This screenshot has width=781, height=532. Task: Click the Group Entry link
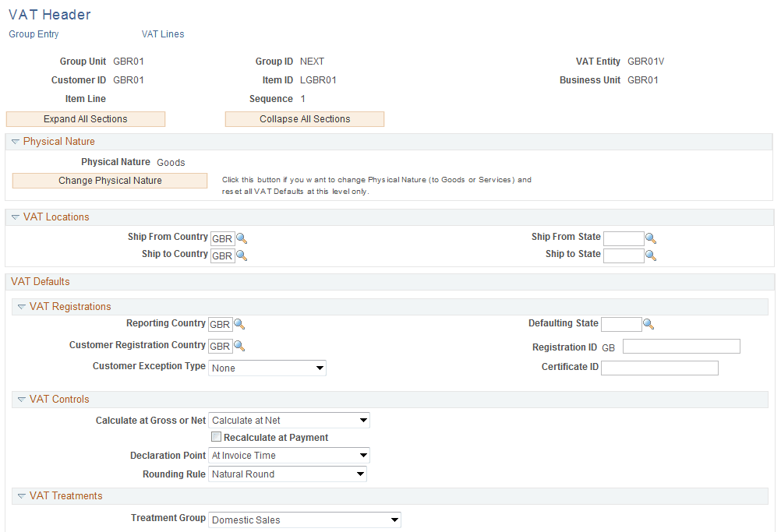tap(34, 33)
